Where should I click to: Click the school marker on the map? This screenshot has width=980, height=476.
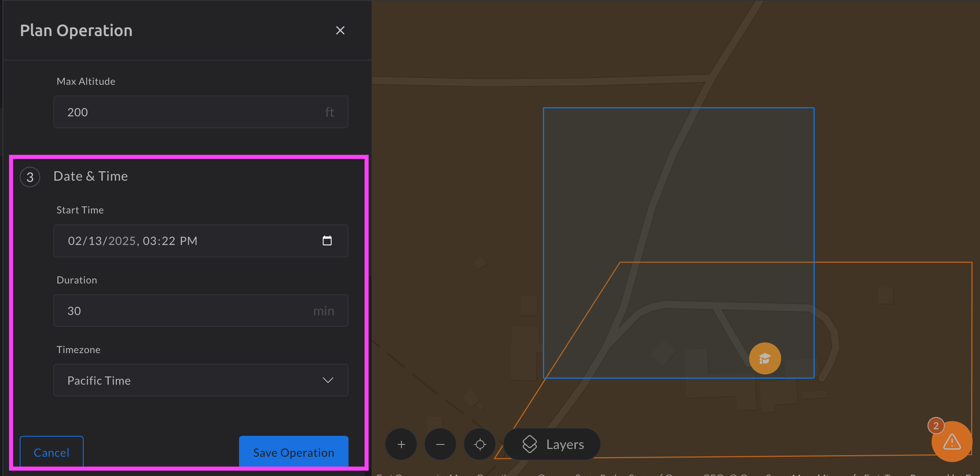pos(765,358)
